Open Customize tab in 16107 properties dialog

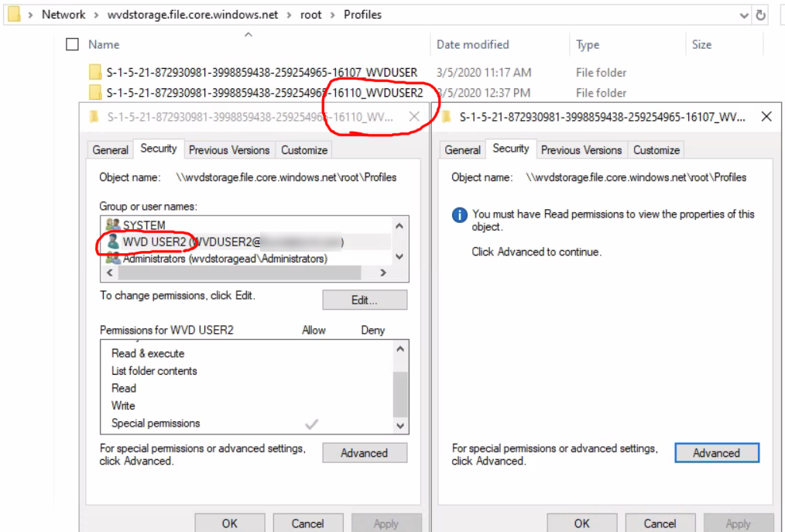point(656,149)
